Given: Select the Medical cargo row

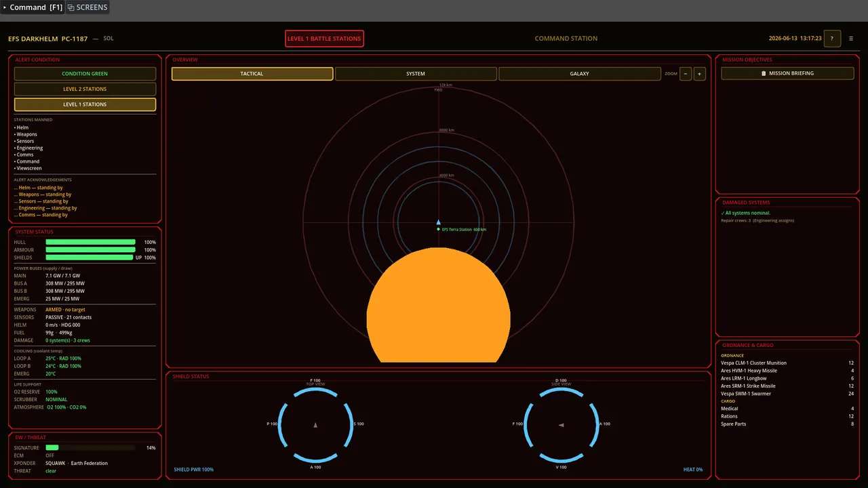Looking at the screenshot, I should pyautogui.click(x=787, y=409).
